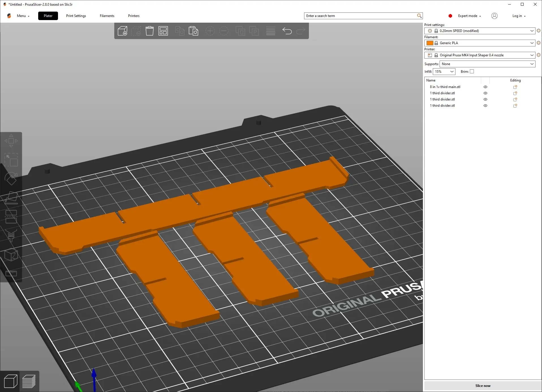Viewport: 542px width, 392px height.
Task: Switch to the Printers tab
Action: pyautogui.click(x=134, y=16)
